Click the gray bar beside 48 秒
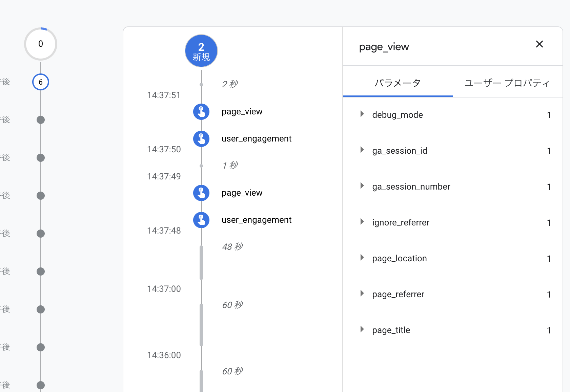Screen dimensions: 570x392 click(201, 263)
